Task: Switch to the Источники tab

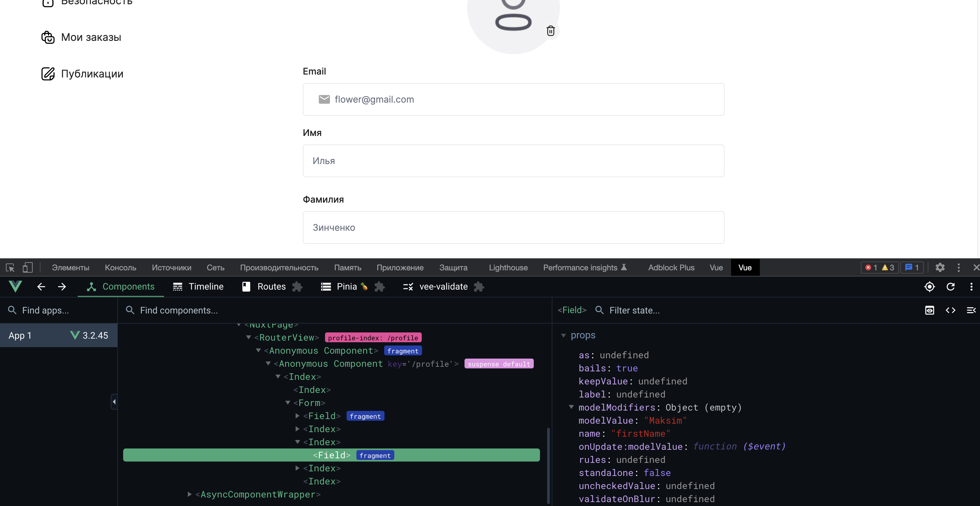Action: 171,268
